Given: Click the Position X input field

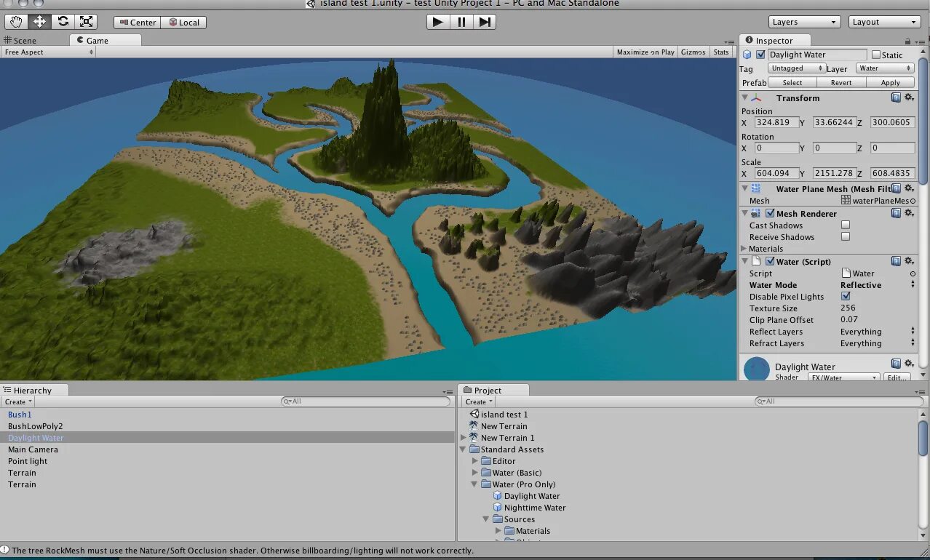Looking at the screenshot, I should (776, 122).
